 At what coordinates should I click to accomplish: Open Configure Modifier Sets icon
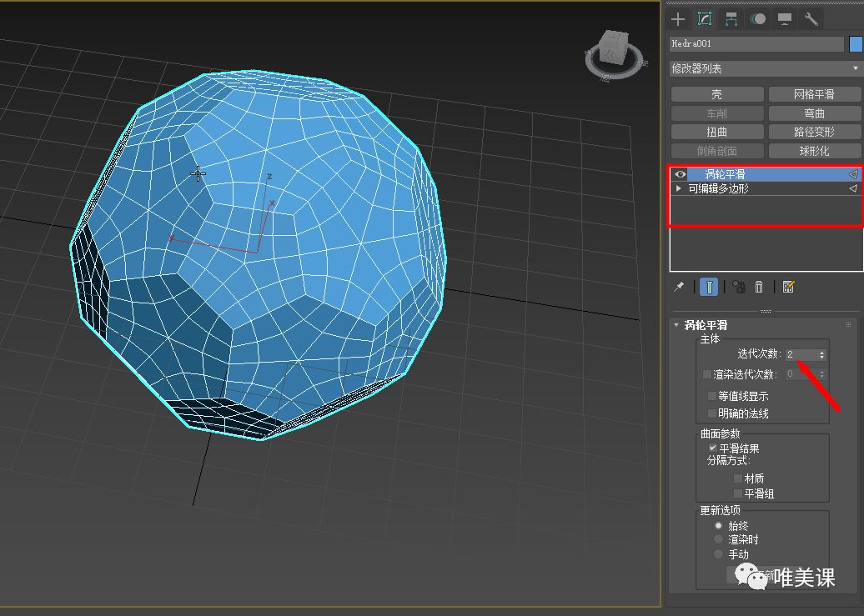click(787, 286)
